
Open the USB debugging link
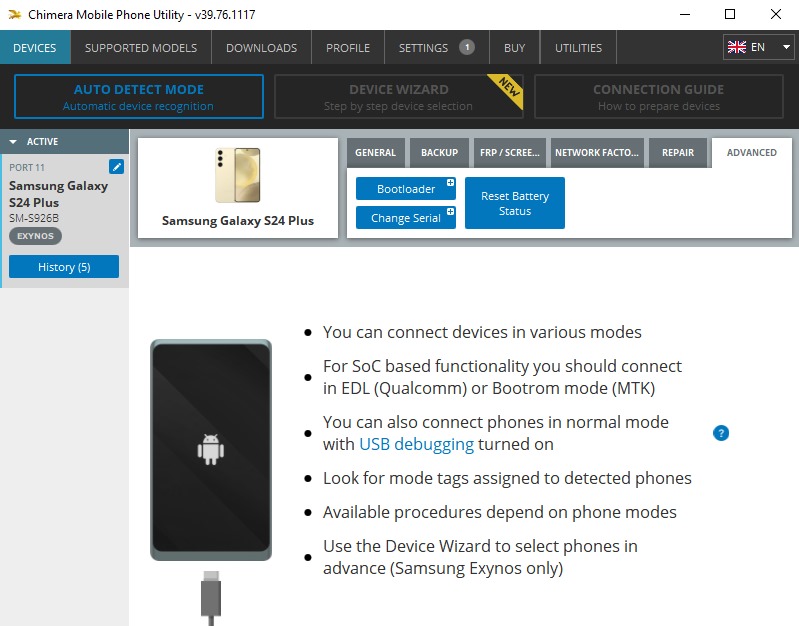click(x=416, y=444)
